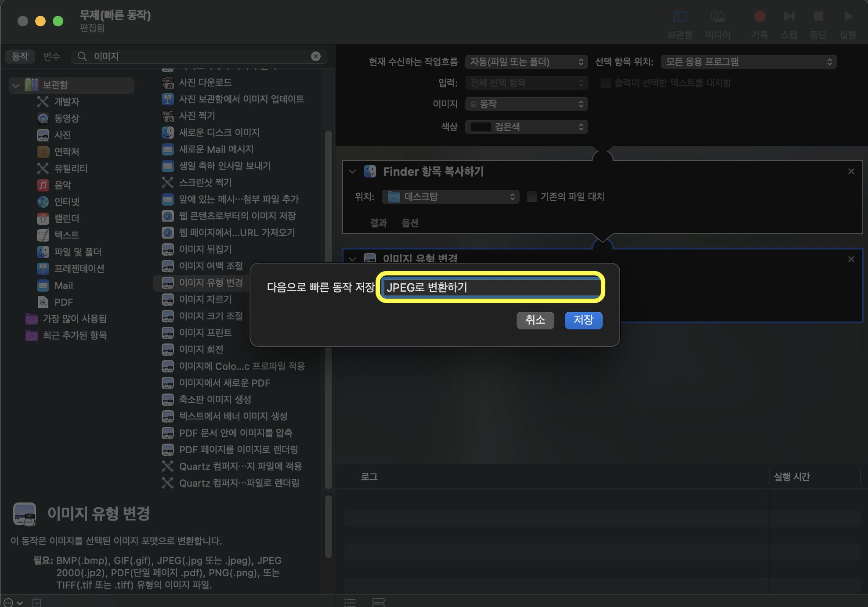The width and height of the screenshot is (868, 607).
Task: Click the 실행 run play icon
Action: [x=848, y=17]
